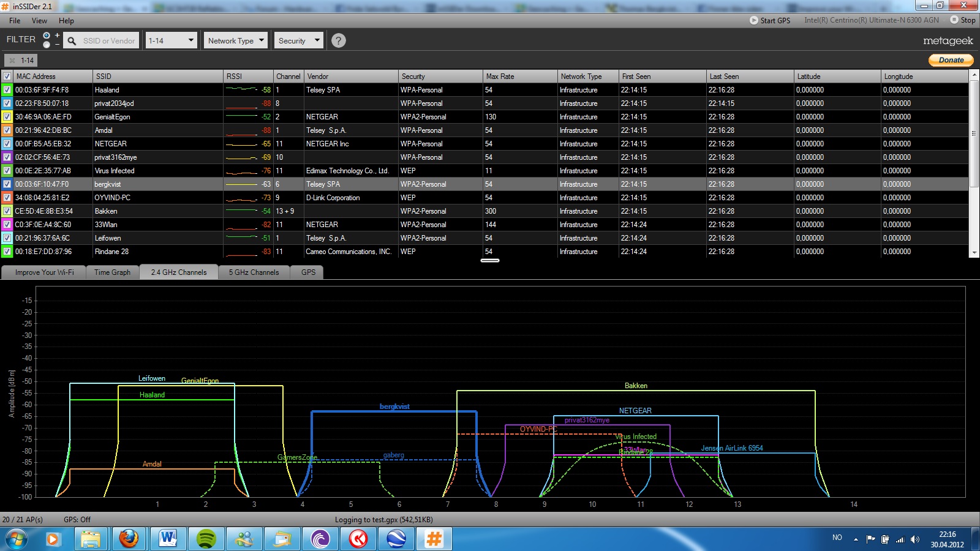Click the NO language indicator
The image size is (980, 551).
pos(837,538)
